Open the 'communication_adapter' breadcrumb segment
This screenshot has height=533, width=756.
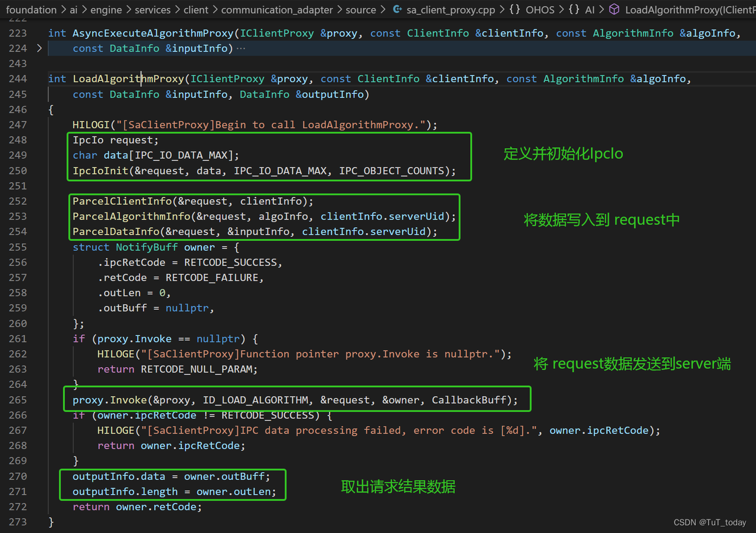coord(276,9)
